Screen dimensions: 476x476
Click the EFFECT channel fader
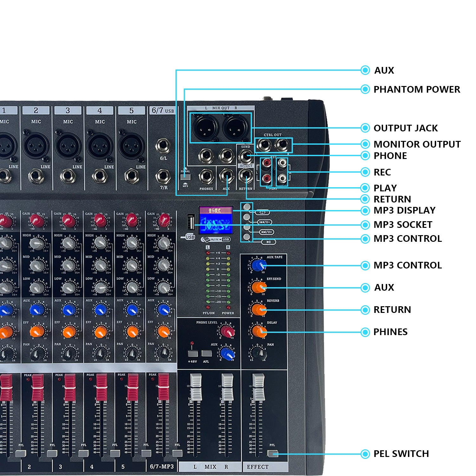click(258, 387)
